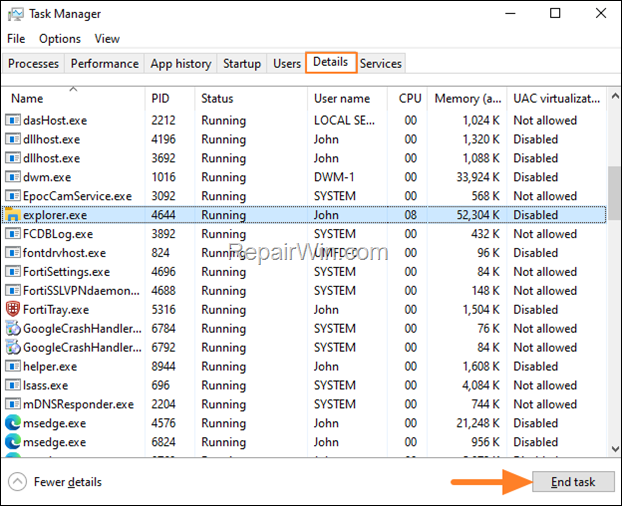This screenshot has height=506, width=622.
Task: Select the lsass.exe process name
Action: click(x=45, y=385)
